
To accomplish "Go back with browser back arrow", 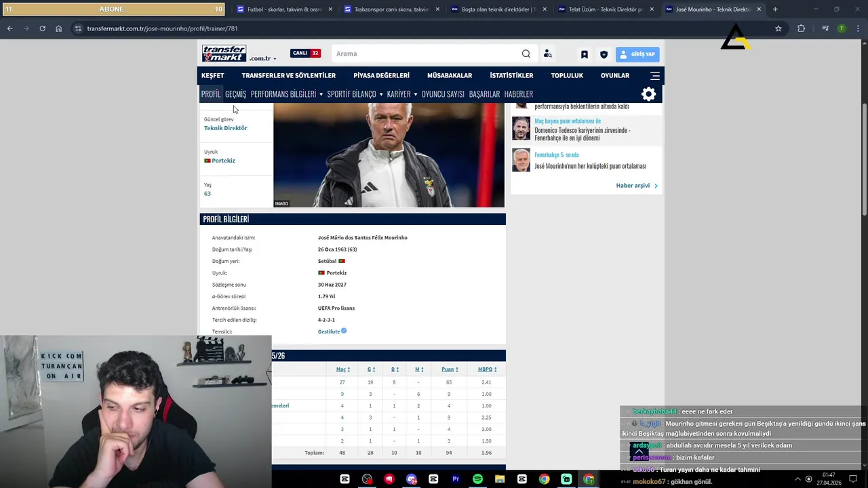I will [x=9, y=28].
